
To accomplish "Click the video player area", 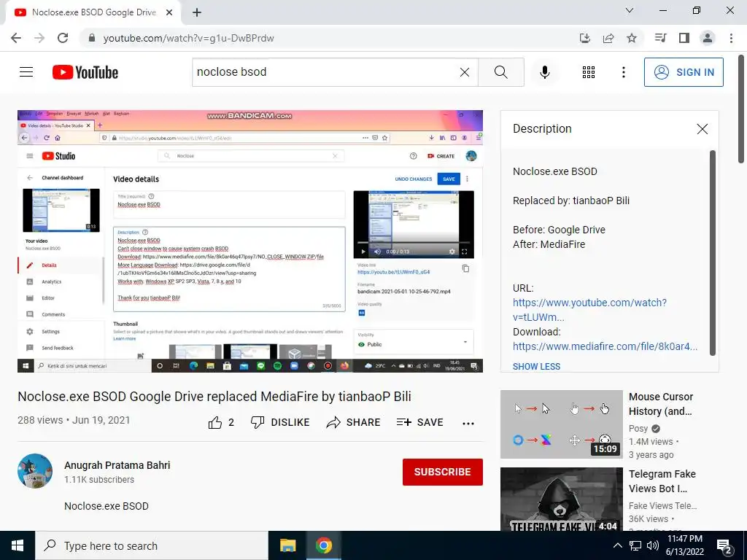I will 250,241.
